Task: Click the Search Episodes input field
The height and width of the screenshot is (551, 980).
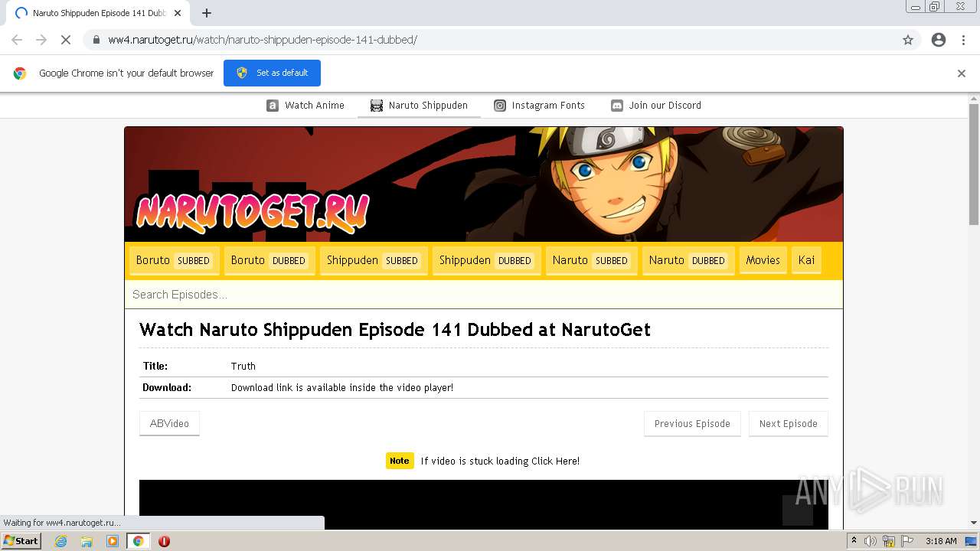Action: (484, 295)
